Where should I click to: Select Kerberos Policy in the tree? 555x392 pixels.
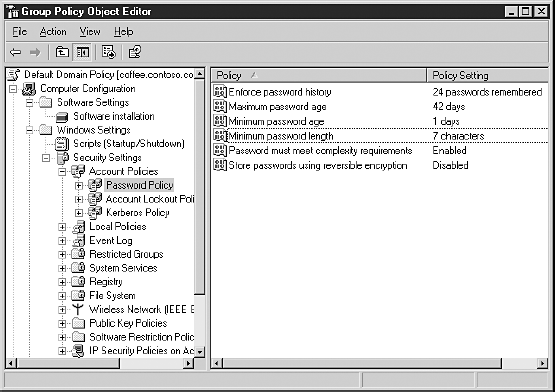[x=138, y=212]
